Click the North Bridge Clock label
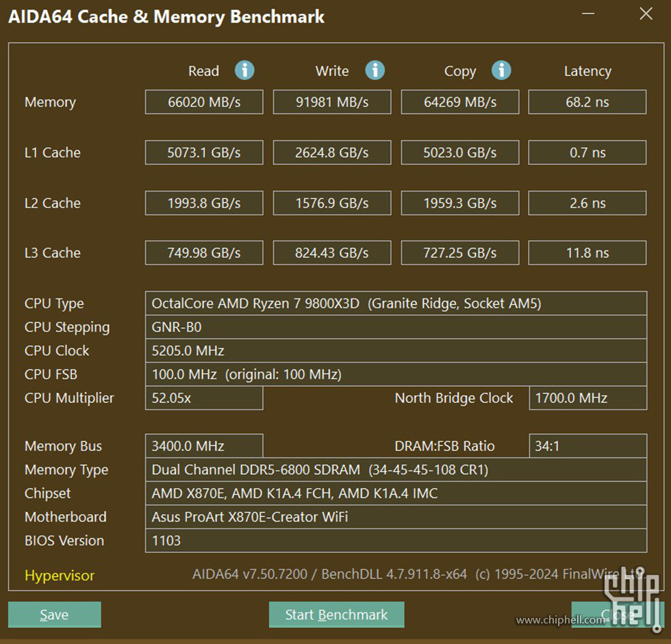This screenshot has width=671, height=644. coord(453,398)
